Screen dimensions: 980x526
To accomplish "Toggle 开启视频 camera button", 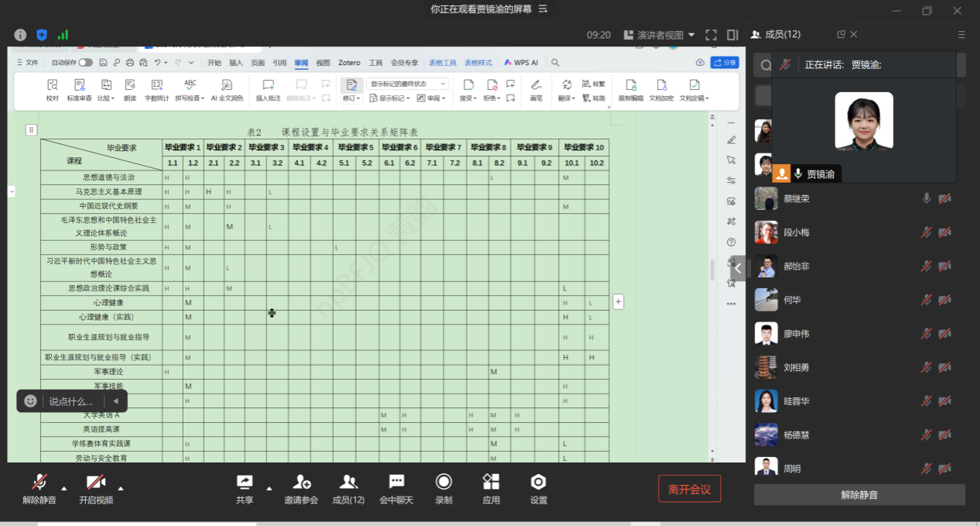I will tap(96, 483).
